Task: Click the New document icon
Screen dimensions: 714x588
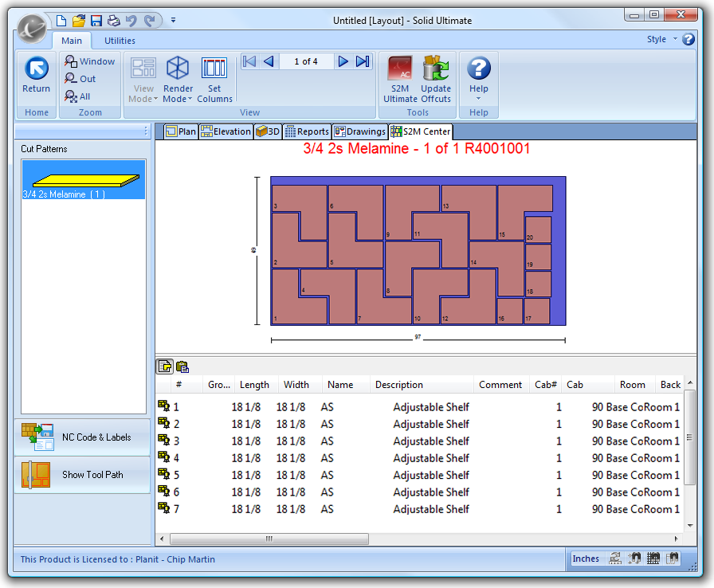Action: (61, 21)
